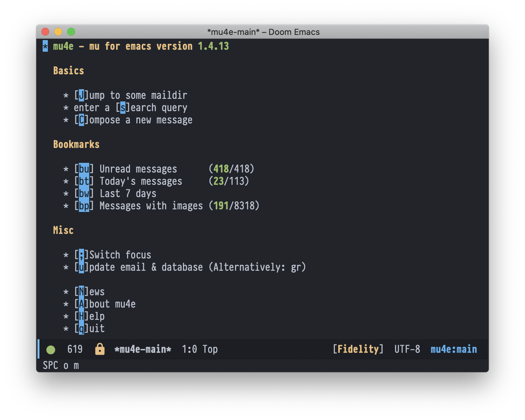The image size is (525, 420).
Task: Click the mu4e:main mode indicator
Action: pos(454,349)
